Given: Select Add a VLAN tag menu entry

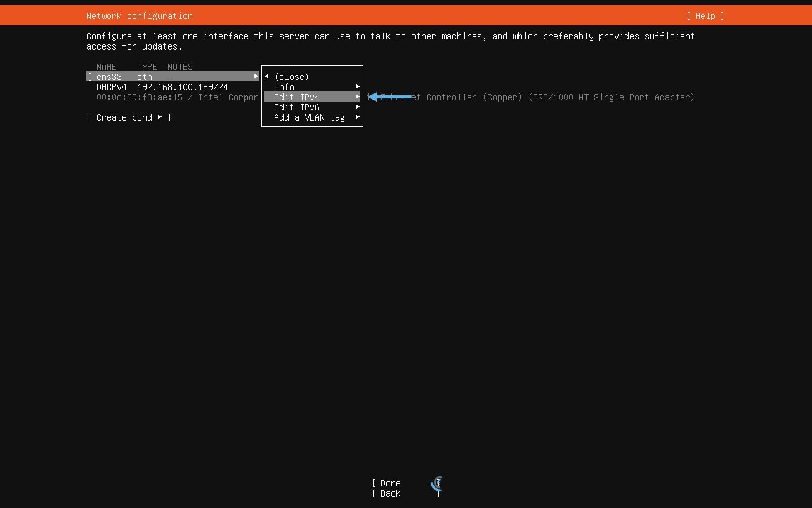Looking at the screenshot, I should (309, 117).
